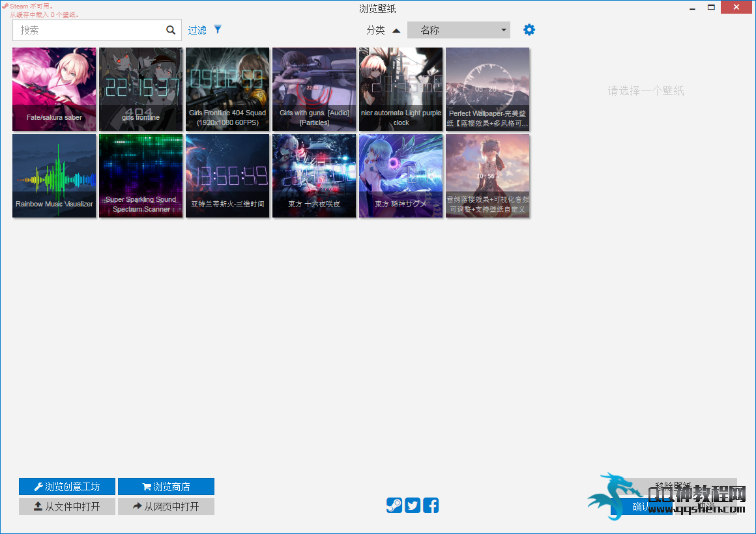Click the 从网页中打开 button

pos(166,507)
